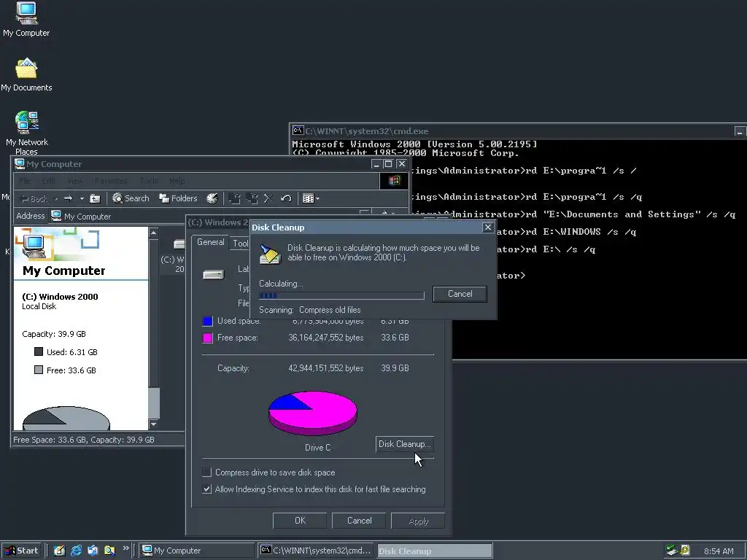Click OK in the Properties dialog
747x560 pixels.
pos(300,521)
